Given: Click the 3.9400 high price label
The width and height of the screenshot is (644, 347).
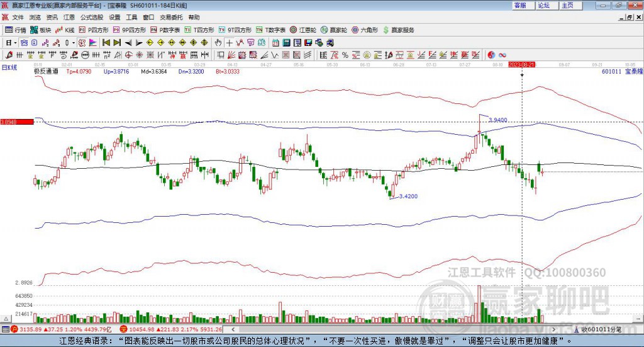Looking at the screenshot, I should point(498,120).
